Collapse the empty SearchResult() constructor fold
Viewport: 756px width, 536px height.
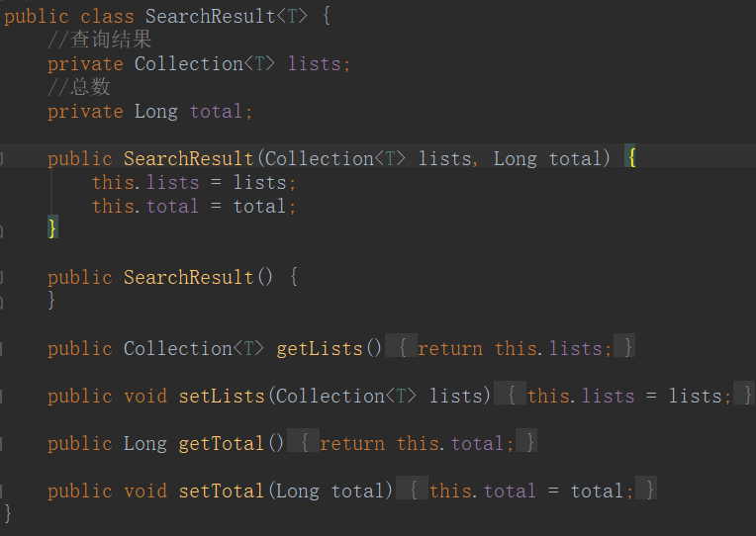coord(3,277)
